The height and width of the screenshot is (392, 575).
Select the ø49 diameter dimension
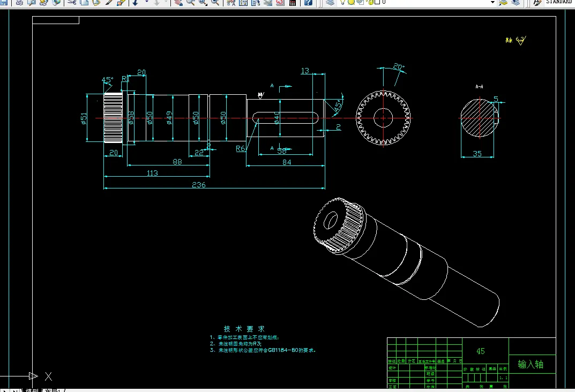[169, 118]
